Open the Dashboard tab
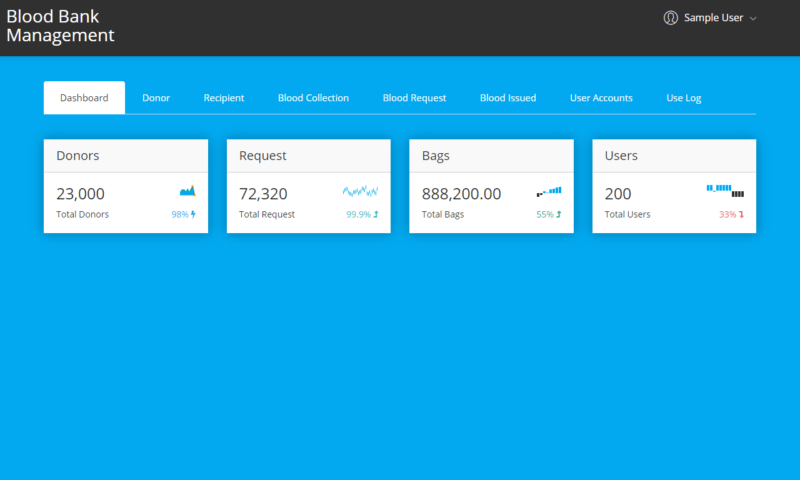 (x=84, y=98)
